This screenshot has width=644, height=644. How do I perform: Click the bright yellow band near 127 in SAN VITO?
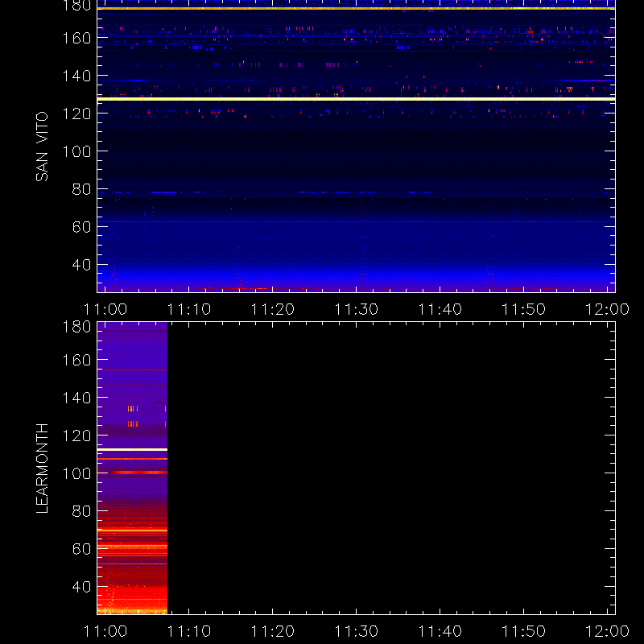coord(356,99)
